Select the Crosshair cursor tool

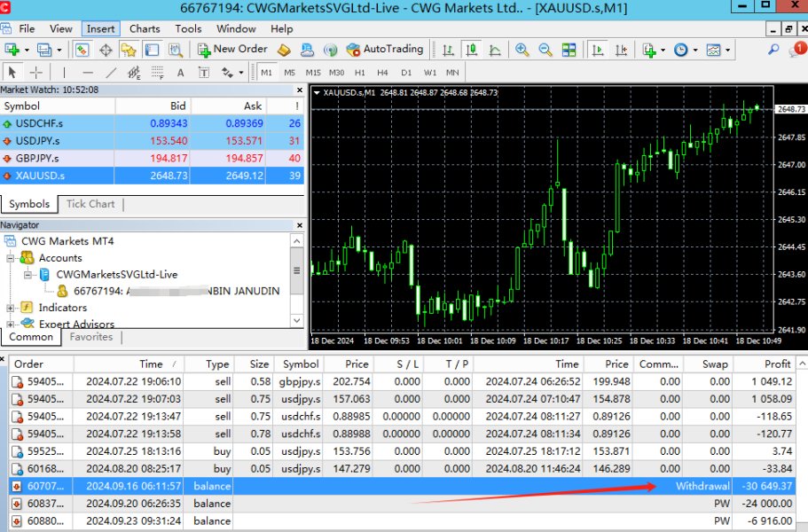[x=36, y=73]
